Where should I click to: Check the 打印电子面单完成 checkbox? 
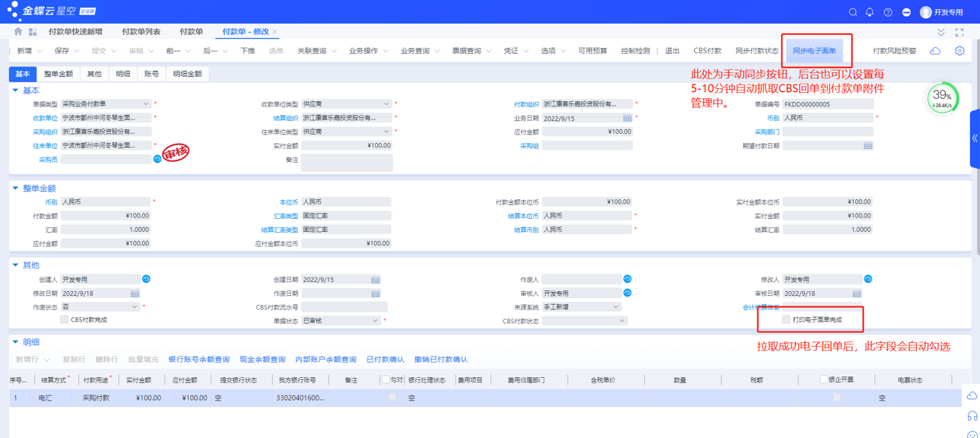pos(786,320)
